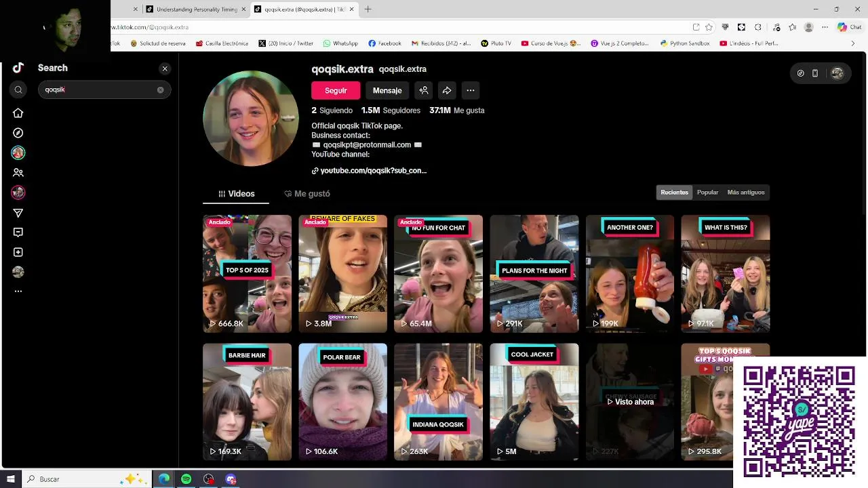Open the 2 Siguiendo count
This screenshot has height=488, width=868.
[332, 110]
